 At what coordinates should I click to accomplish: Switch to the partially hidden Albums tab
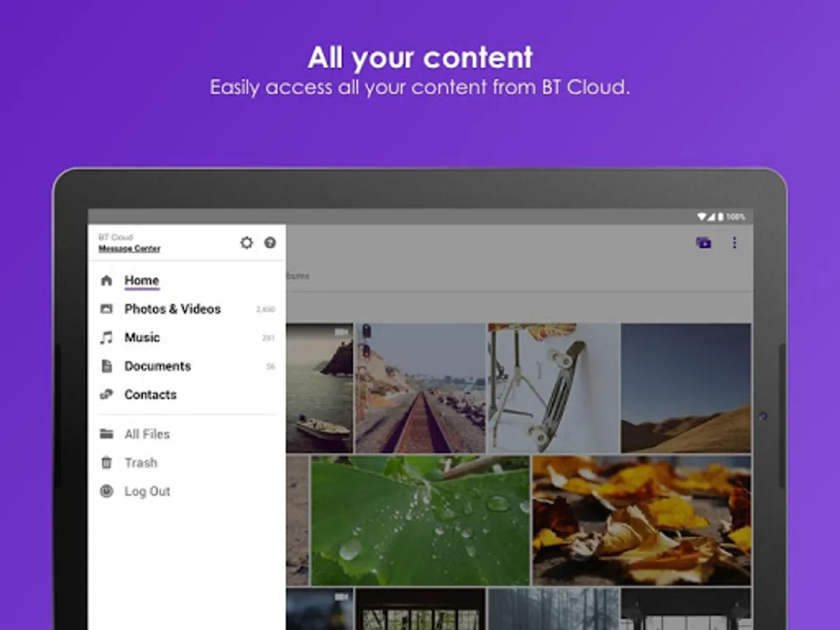coord(297,276)
